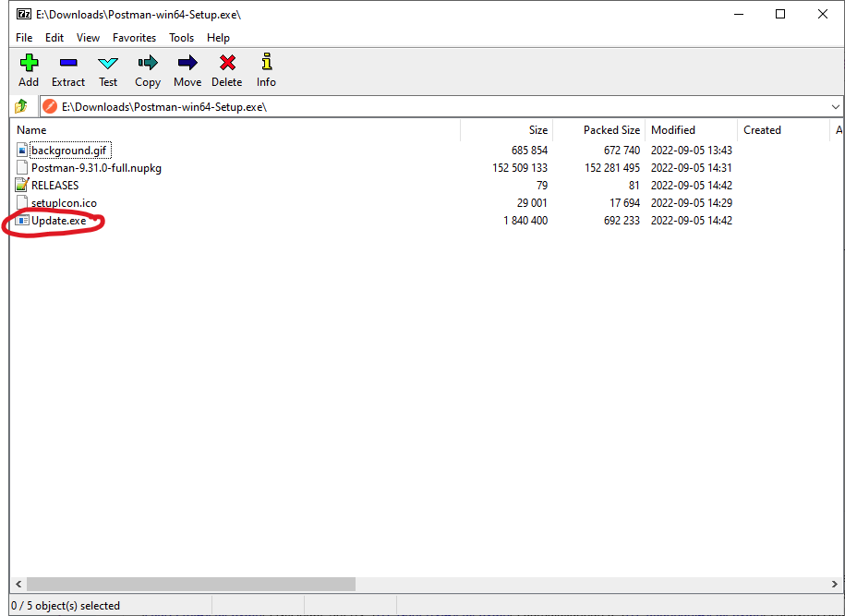Select the Update.exe file icon

[x=22, y=221]
